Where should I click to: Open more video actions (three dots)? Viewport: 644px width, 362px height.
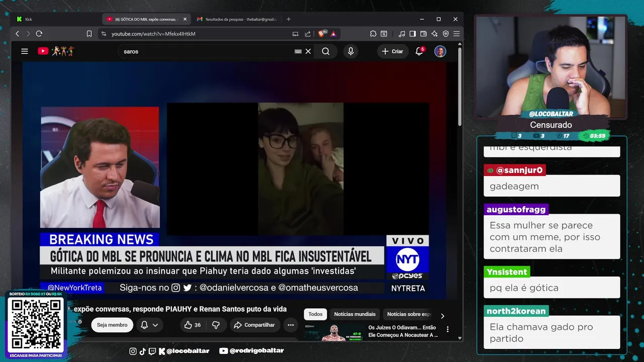point(291,325)
